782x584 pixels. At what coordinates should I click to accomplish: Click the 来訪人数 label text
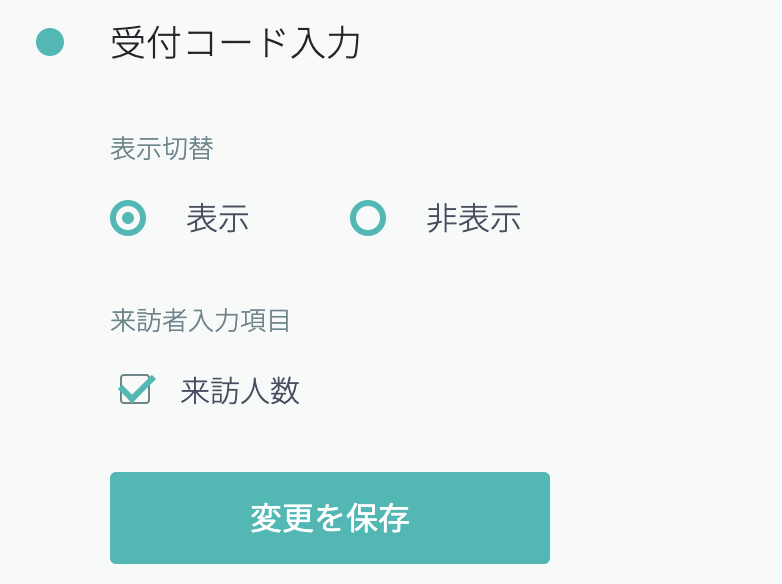[240, 391]
